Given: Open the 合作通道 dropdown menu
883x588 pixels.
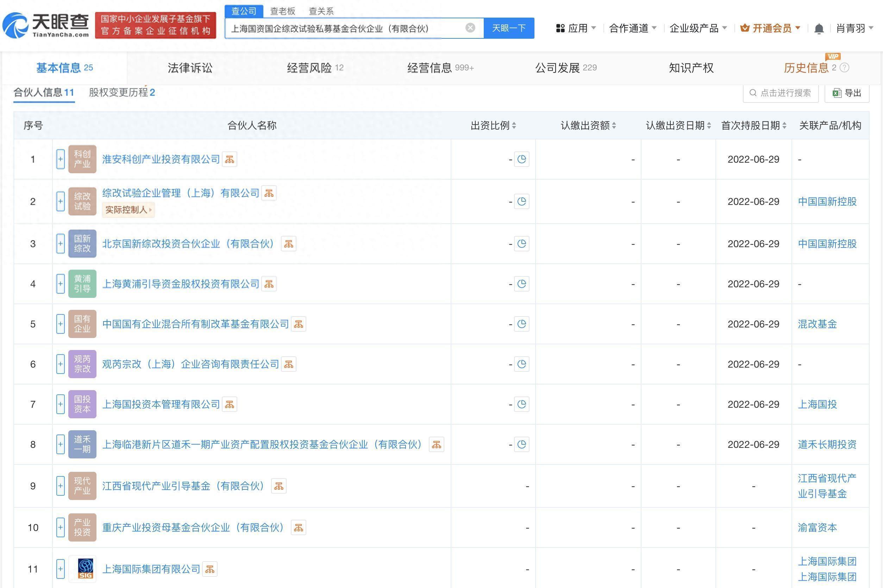Looking at the screenshot, I should [633, 28].
